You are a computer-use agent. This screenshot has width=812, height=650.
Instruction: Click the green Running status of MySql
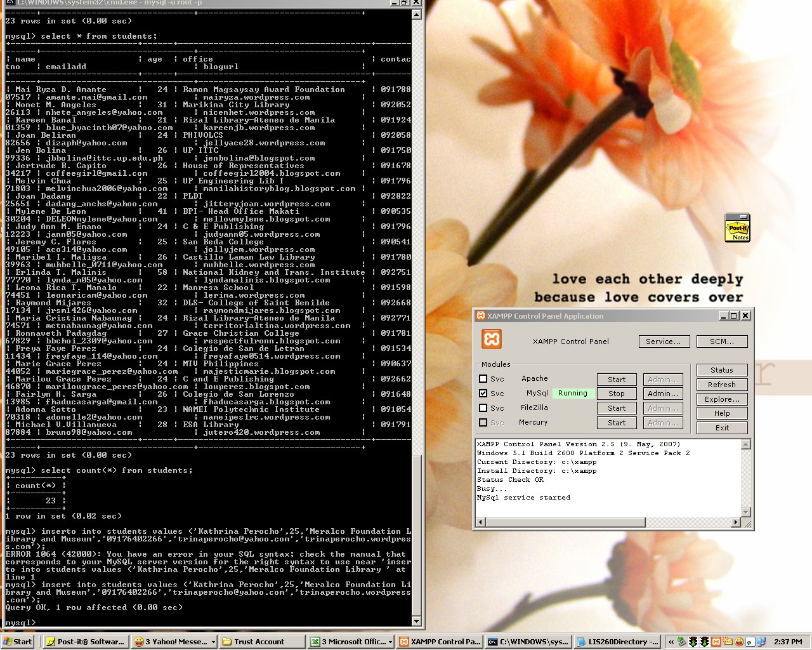click(573, 394)
